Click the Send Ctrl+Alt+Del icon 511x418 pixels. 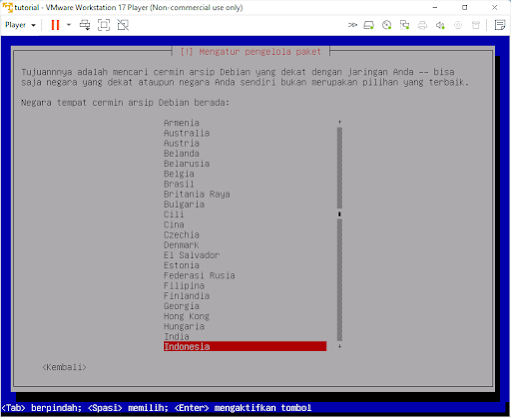(x=85, y=25)
